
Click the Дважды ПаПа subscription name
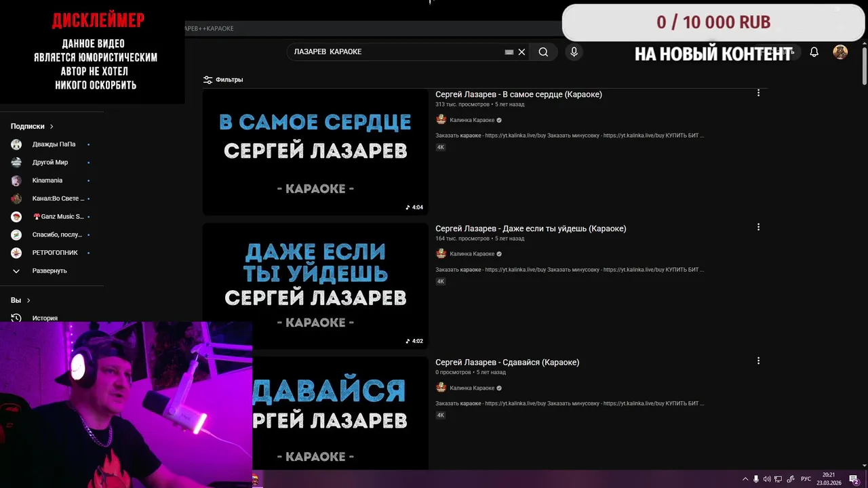click(54, 144)
